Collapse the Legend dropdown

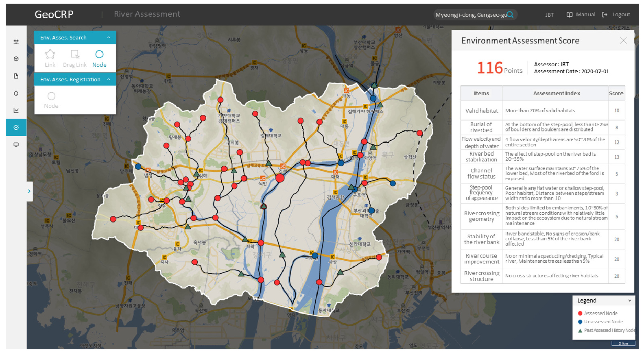pos(629,301)
